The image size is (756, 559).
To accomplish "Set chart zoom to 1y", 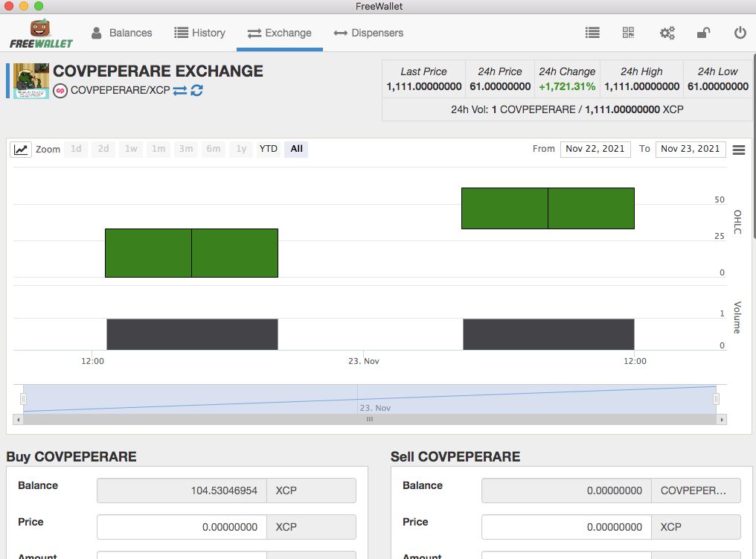I will click(241, 149).
